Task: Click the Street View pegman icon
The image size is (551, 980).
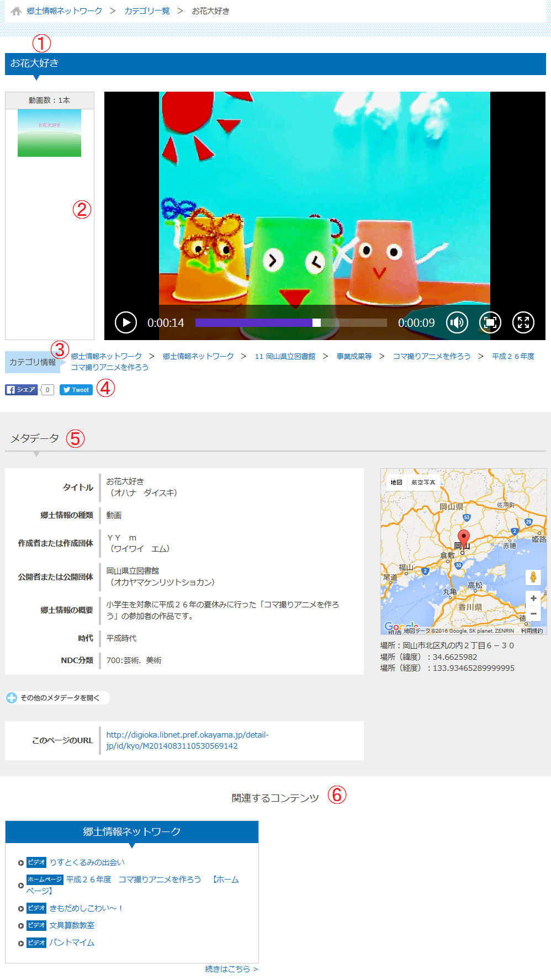Action: click(533, 578)
